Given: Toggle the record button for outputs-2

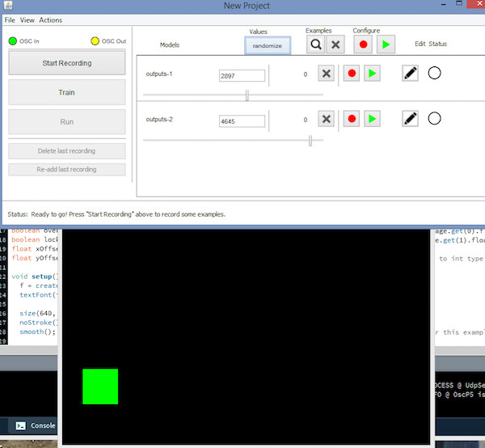Looking at the screenshot, I should [x=351, y=119].
